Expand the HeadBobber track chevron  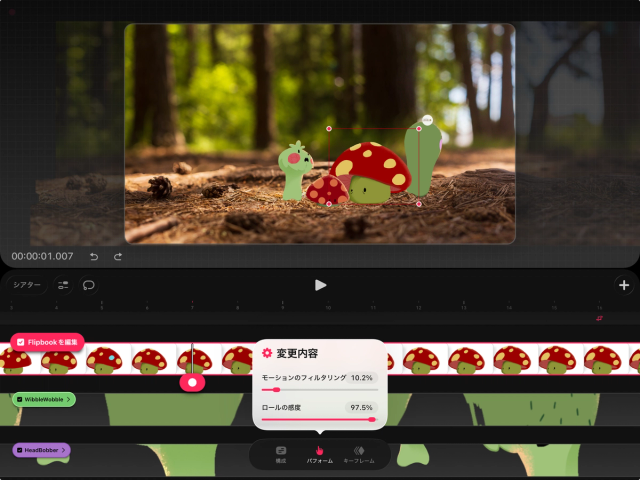pyautogui.click(x=63, y=450)
